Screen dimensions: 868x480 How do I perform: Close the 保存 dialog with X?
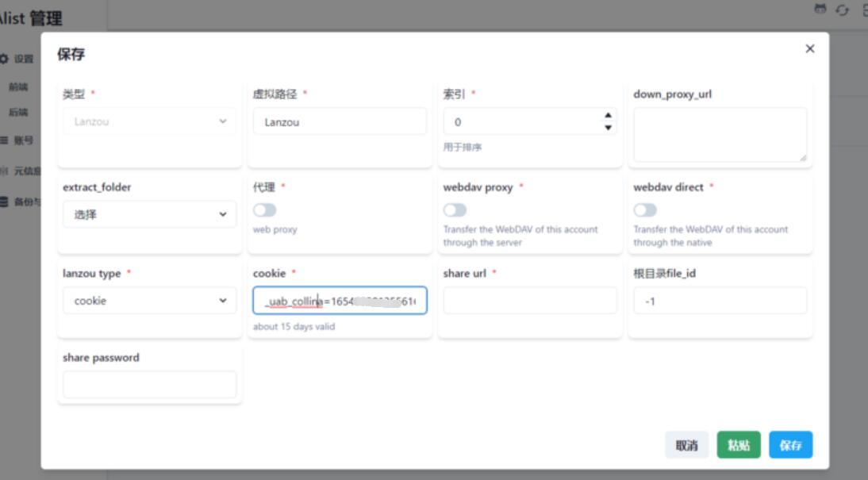pyautogui.click(x=809, y=48)
